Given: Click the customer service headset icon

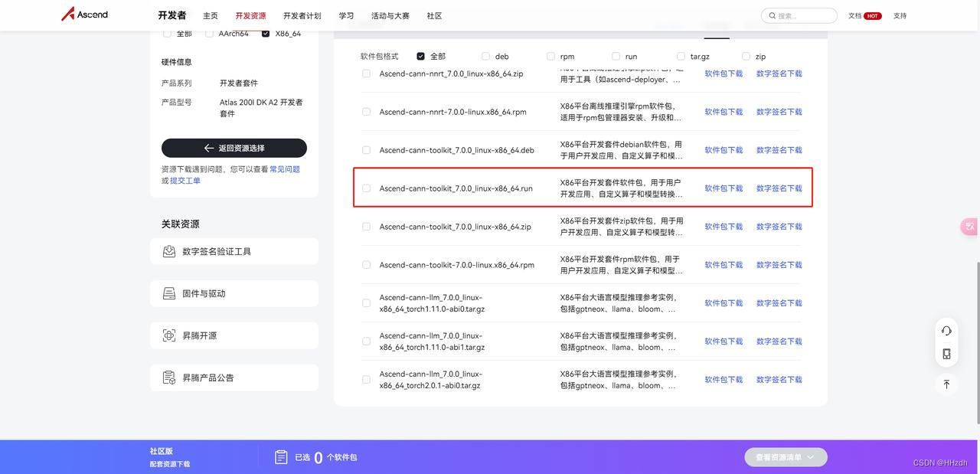Looking at the screenshot, I should tap(946, 331).
